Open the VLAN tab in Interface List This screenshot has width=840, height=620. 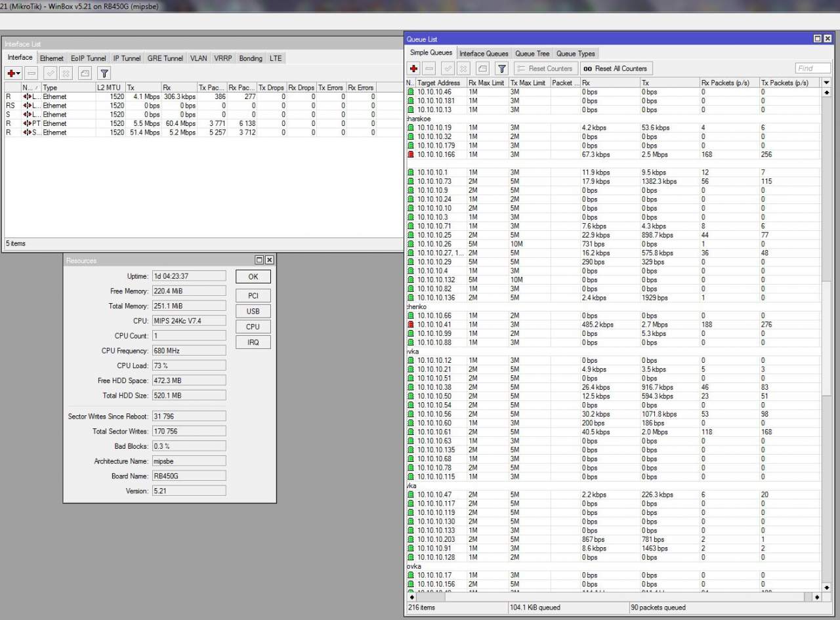click(198, 58)
